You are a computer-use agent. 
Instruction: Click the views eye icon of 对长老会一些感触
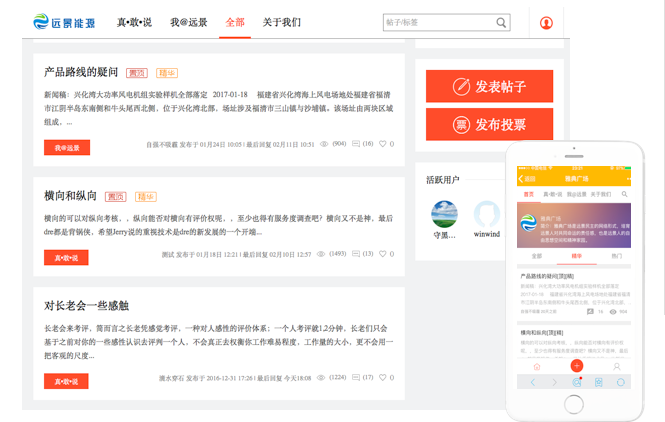321,377
